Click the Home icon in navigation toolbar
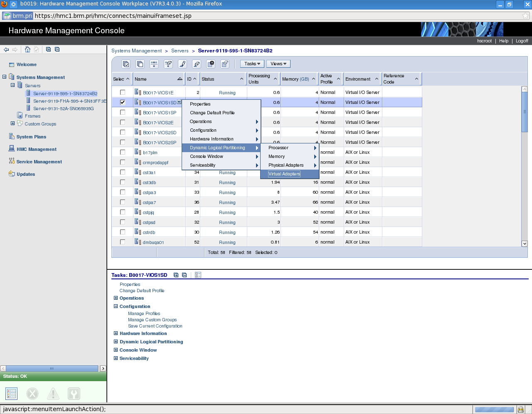The height and width of the screenshot is (414, 532). [27, 49]
